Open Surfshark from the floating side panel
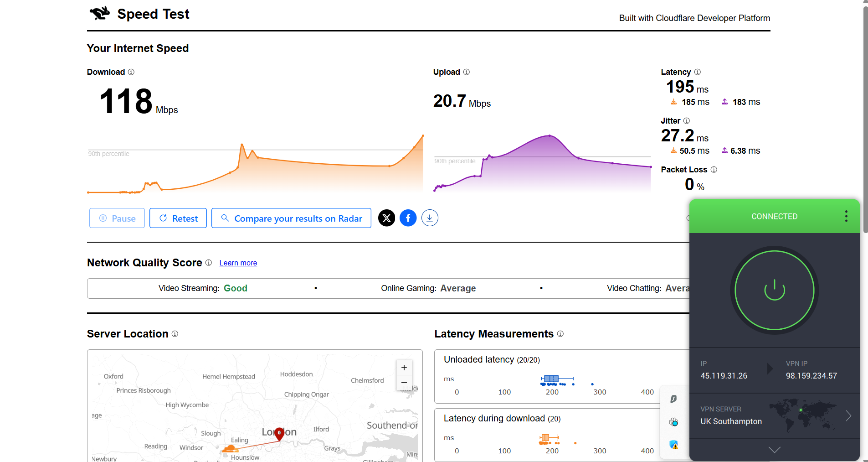868x462 pixels. pos(674,399)
